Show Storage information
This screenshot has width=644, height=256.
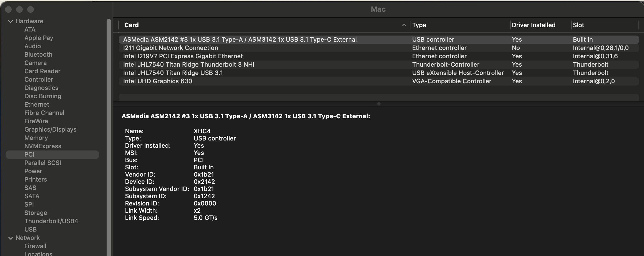click(36, 213)
